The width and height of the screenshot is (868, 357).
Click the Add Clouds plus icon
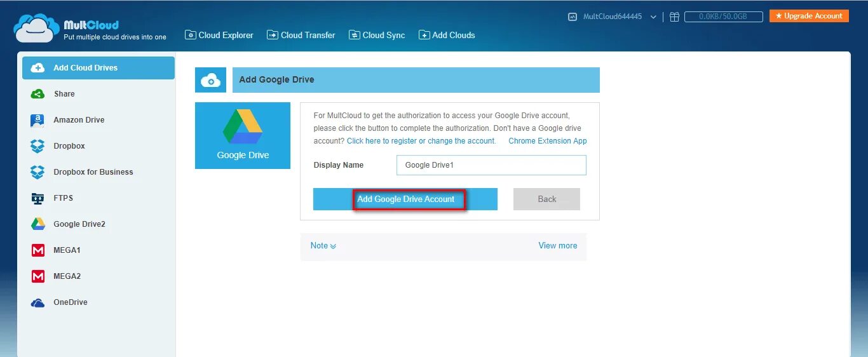pyautogui.click(x=424, y=35)
